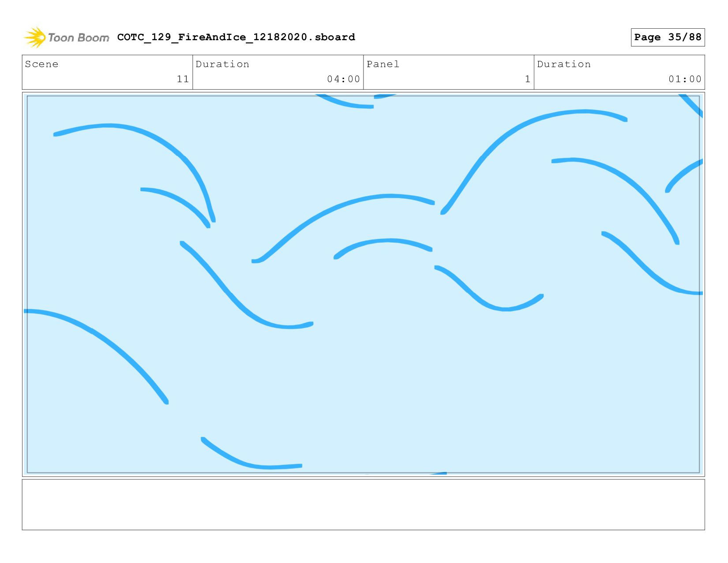Click the scene duration value 04:00
The height and width of the screenshot is (563, 728).
tap(343, 79)
